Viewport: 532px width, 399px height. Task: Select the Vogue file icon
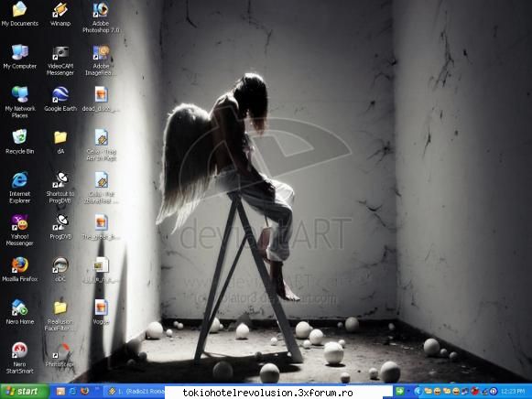[x=101, y=312]
